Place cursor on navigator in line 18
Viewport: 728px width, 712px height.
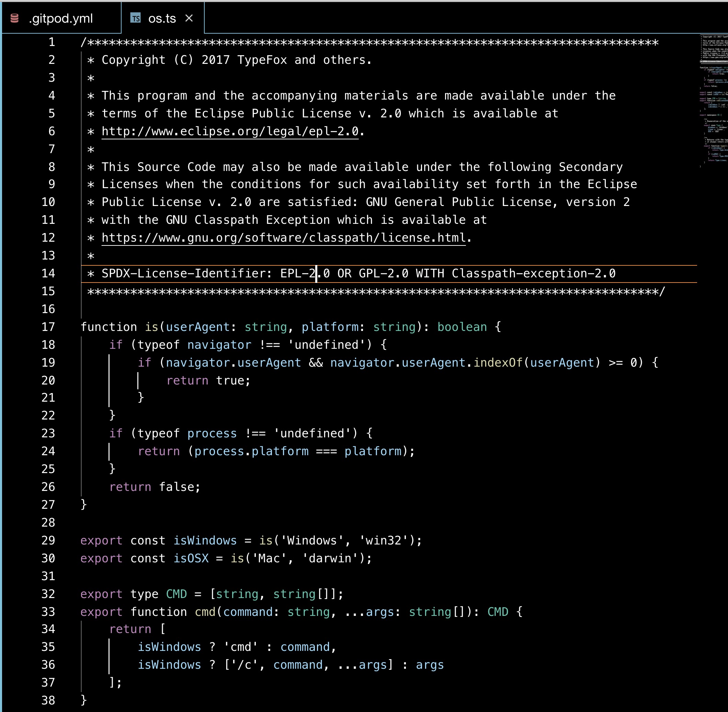[219, 344]
